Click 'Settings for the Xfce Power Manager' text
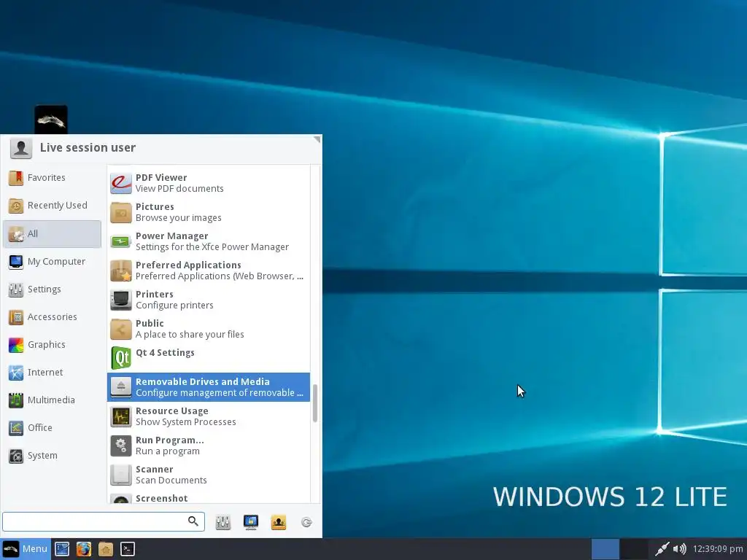Screen dimensions: 747x560 click(x=212, y=247)
